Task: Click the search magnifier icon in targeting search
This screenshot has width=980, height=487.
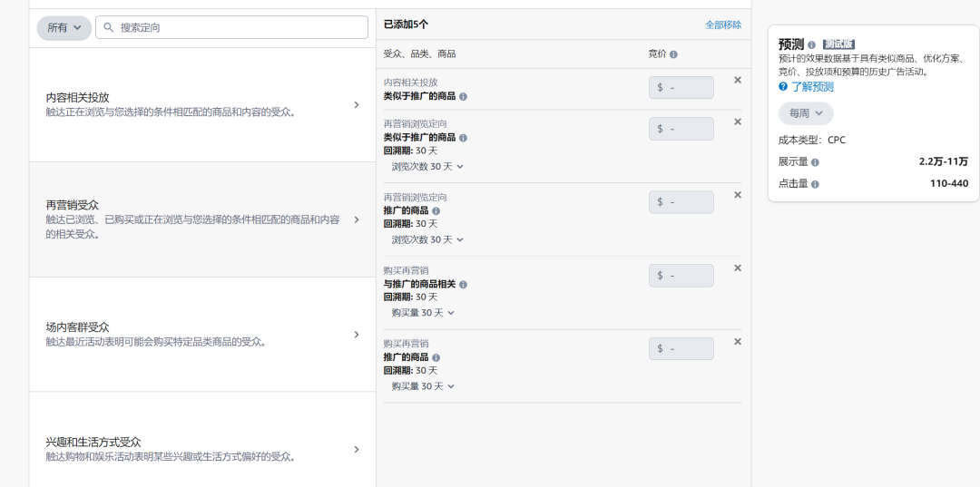Action: point(108,27)
